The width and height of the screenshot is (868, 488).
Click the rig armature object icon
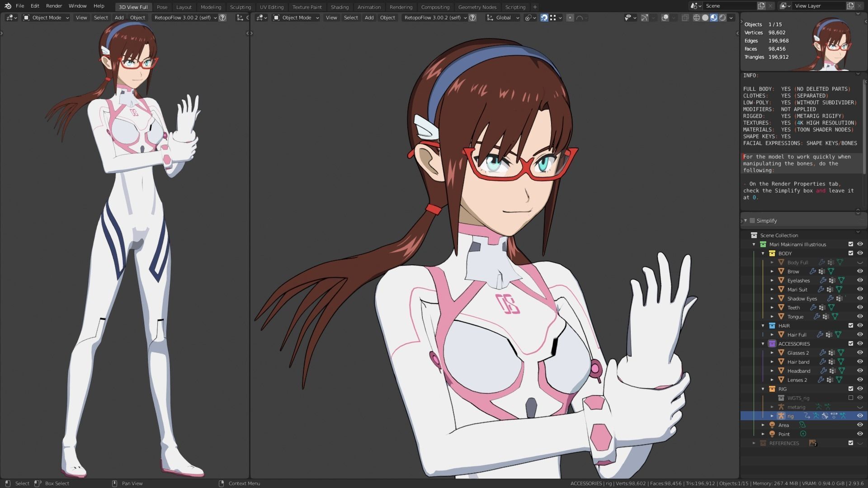(x=781, y=416)
